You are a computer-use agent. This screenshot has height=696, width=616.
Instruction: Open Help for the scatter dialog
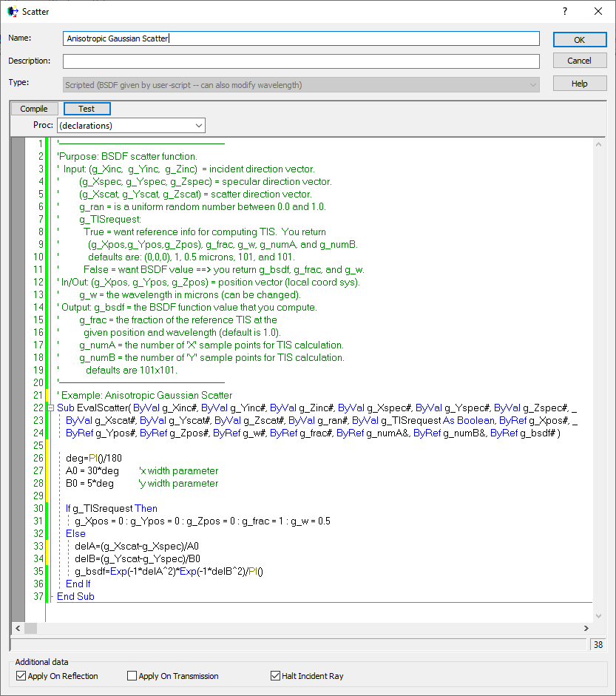point(580,84)
